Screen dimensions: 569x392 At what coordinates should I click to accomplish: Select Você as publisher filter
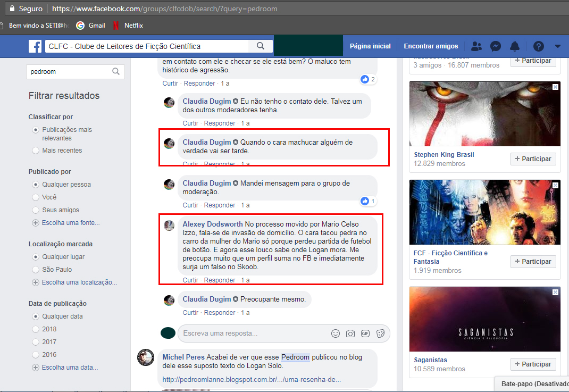click(36, 197)
